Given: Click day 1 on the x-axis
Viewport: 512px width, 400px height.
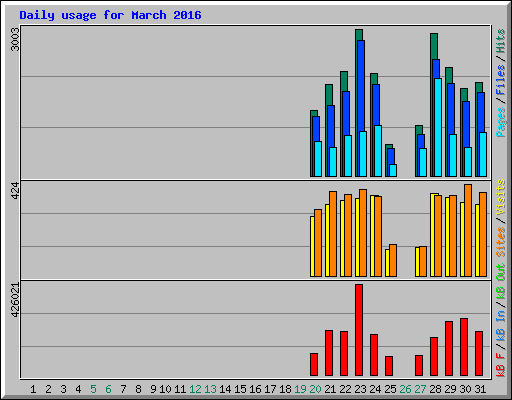Looking at the screenshot, I should coord(33,389).
